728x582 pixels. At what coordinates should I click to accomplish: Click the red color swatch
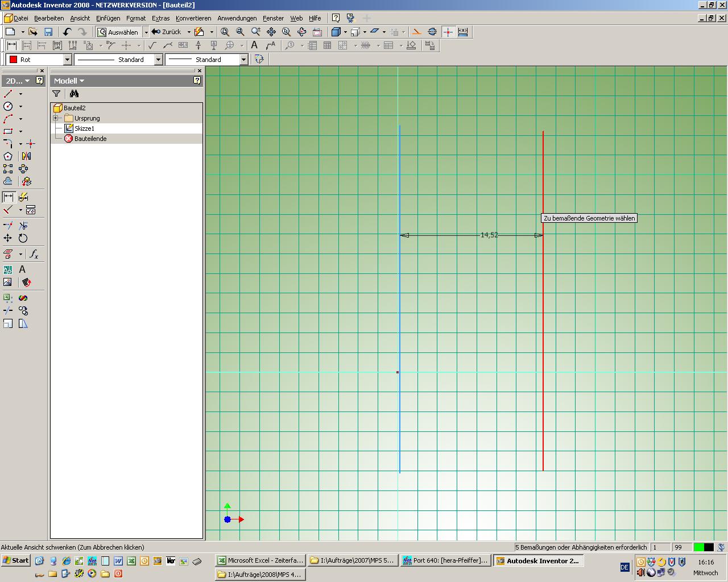(x=13, y=60)
